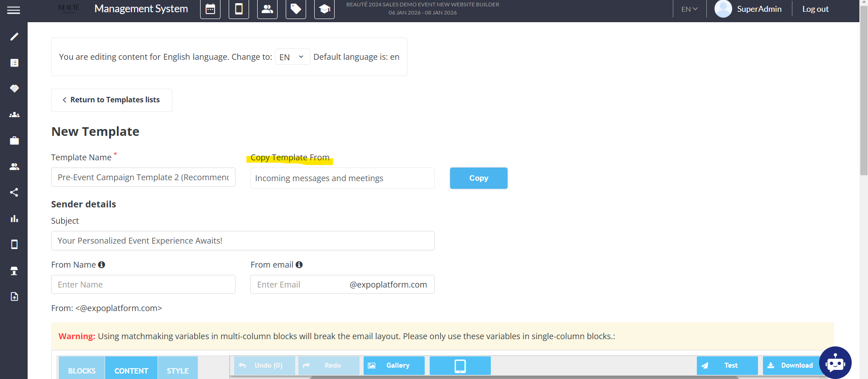Click the Subject input field
Screen dimensions: 868x379
pos(242,241)
